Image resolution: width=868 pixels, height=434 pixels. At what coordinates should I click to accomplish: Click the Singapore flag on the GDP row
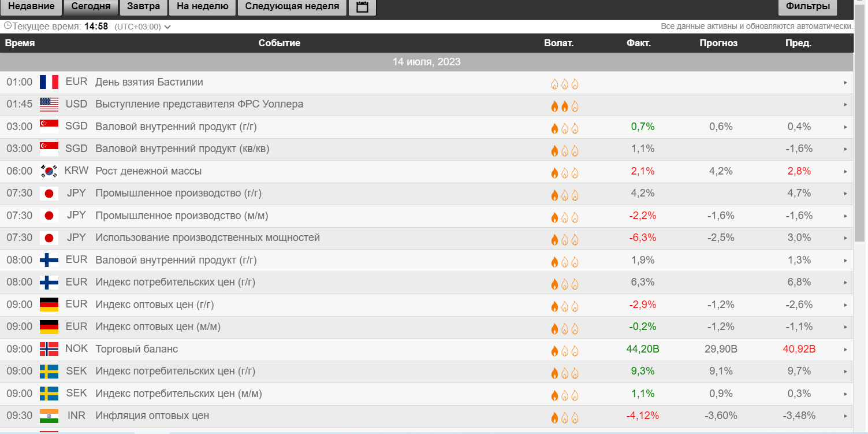(49, 126)
